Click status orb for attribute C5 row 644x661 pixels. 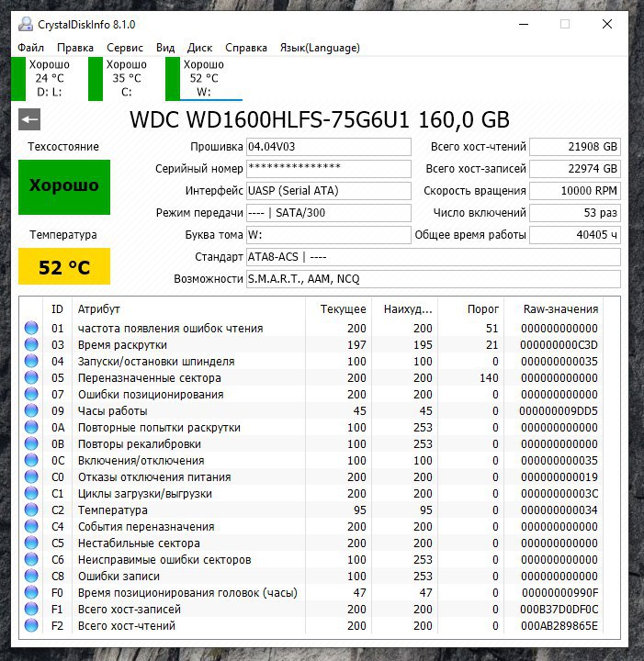[31, 543]
